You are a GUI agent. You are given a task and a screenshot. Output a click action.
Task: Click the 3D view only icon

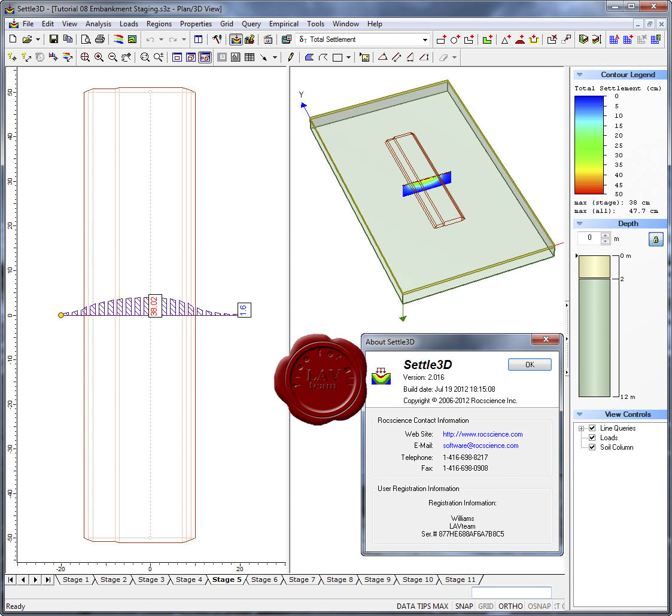coord(191,57)
